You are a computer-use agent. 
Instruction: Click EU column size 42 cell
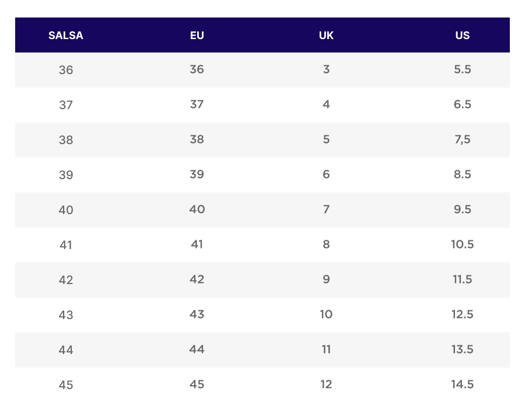[x=197, y=279]
